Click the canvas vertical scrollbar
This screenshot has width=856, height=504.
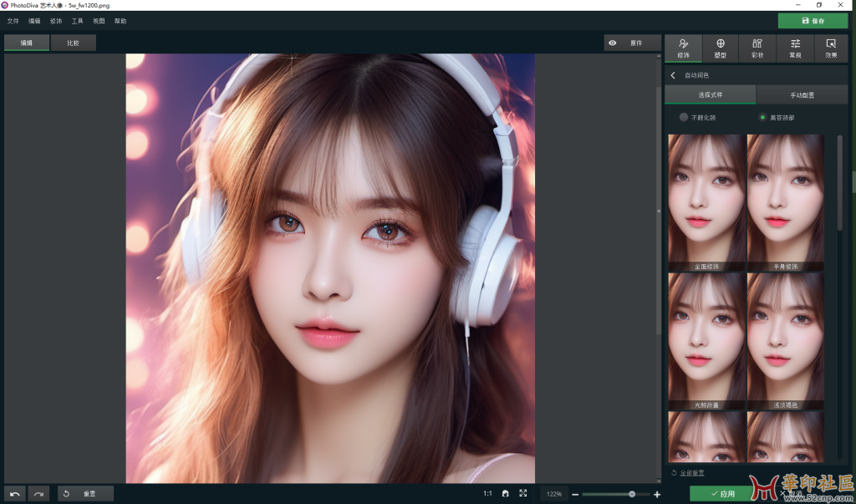[659, 211]
